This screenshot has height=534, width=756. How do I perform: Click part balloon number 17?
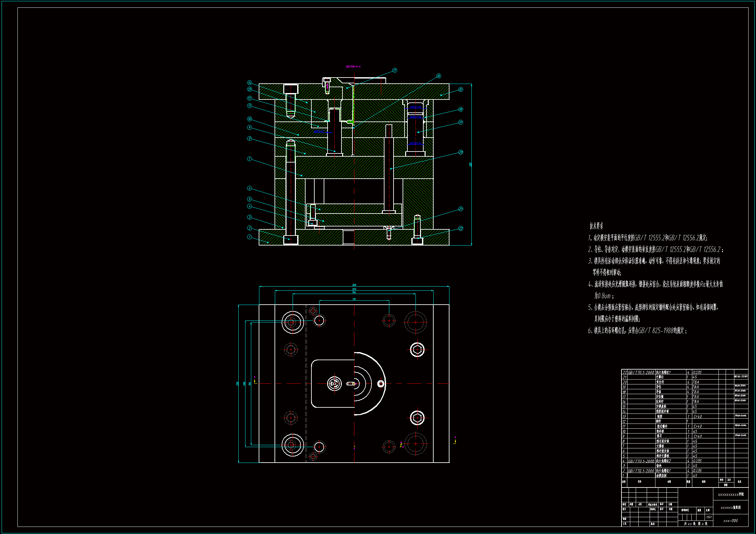(x=394, y=70)
